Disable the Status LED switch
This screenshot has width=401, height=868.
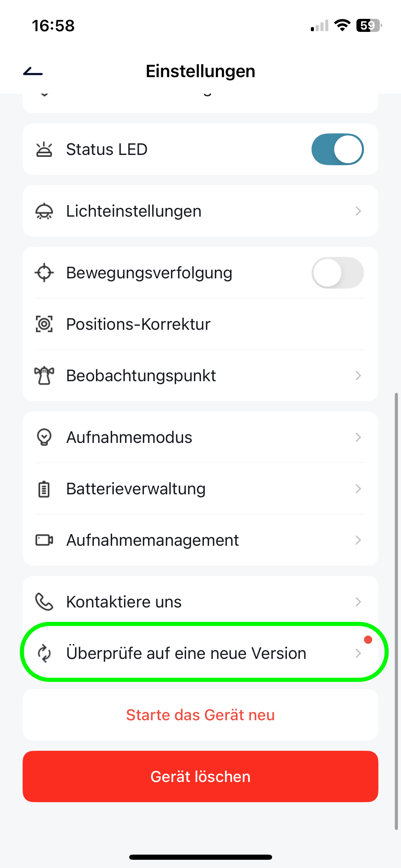click(338, 149)
